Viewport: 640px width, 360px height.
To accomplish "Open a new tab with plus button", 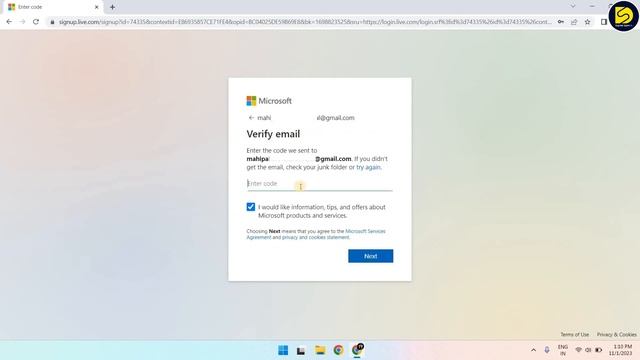I will pyautogui.click(x=112, y=7).
